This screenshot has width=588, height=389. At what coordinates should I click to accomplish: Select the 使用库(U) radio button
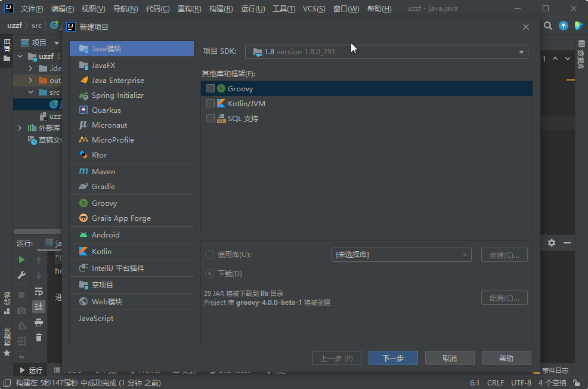point(210,255)
